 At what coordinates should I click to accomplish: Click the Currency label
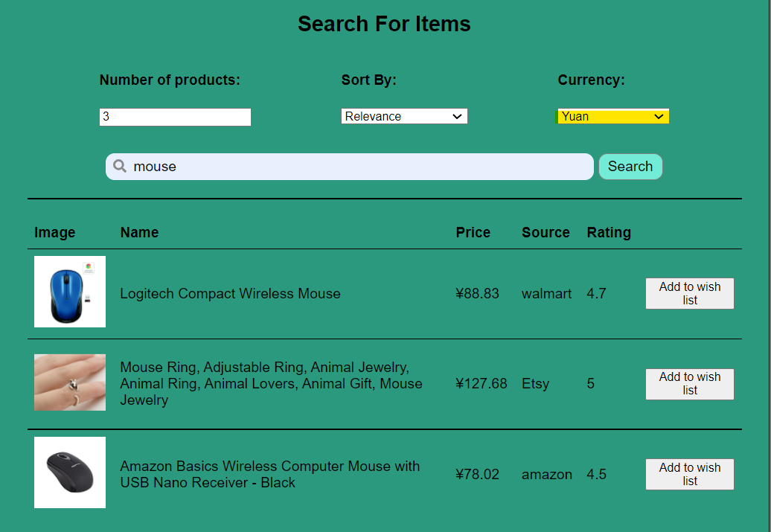[591, 80]
